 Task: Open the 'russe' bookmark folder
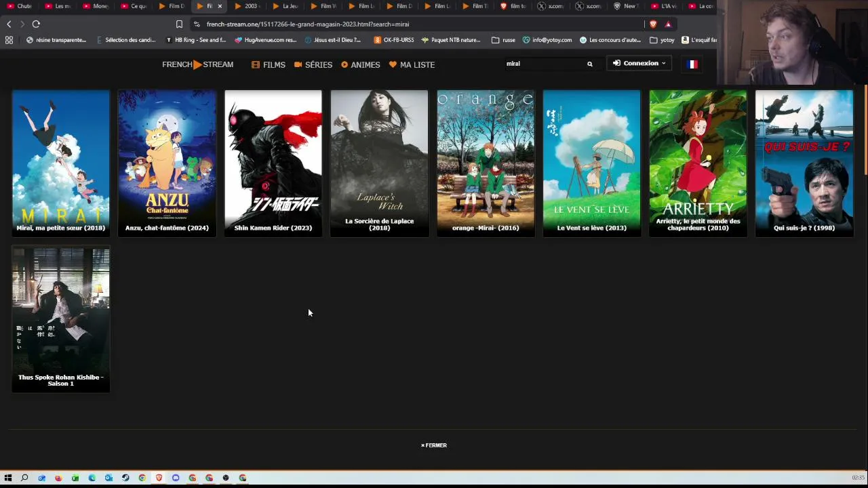pyautogui.click(x=503, y=40)
